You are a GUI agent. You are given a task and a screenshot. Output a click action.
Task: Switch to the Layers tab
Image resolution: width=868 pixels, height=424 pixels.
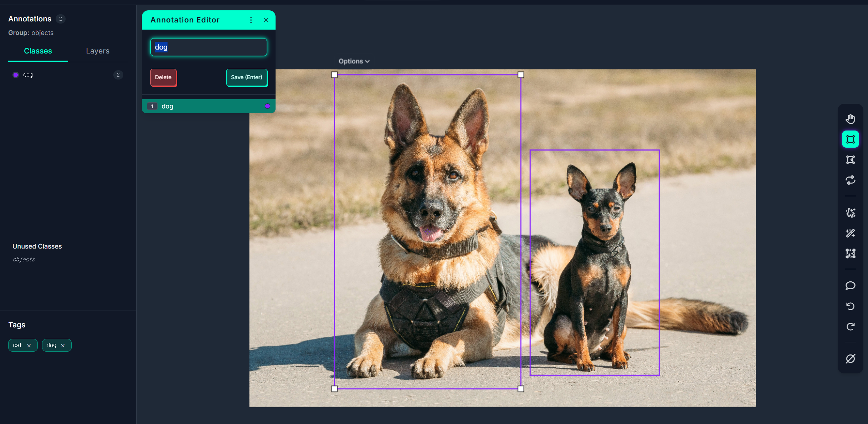(x=97, y=51)
